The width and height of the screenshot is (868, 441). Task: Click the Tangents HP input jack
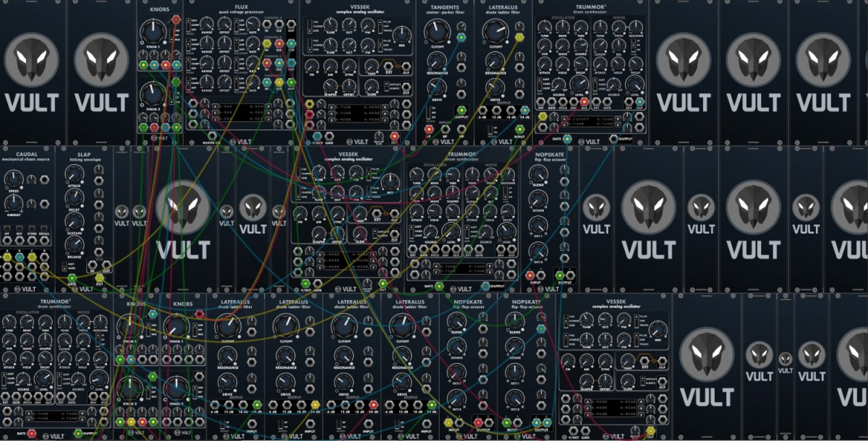[x=461, y=129]
